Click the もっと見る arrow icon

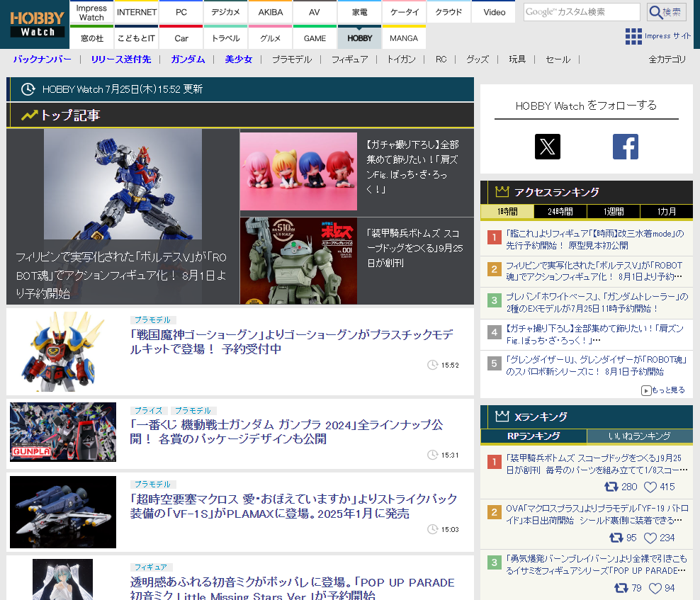(x=646, y=390)
